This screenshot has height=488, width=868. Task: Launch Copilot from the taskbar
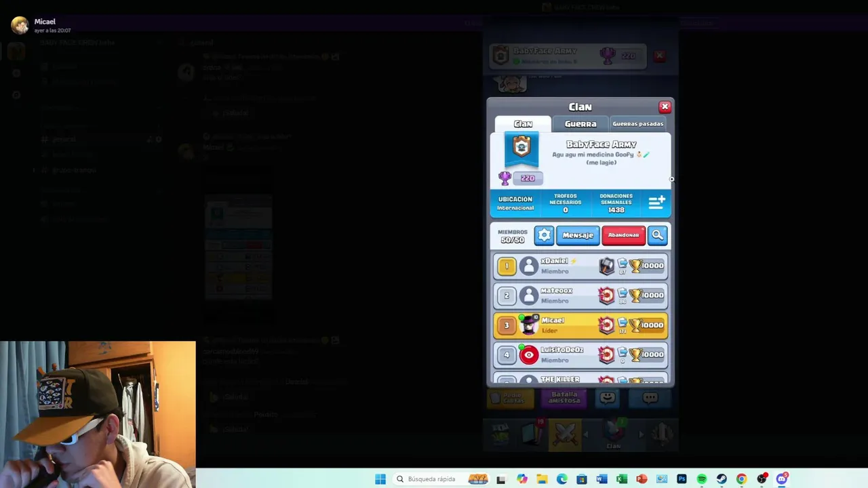521,479
